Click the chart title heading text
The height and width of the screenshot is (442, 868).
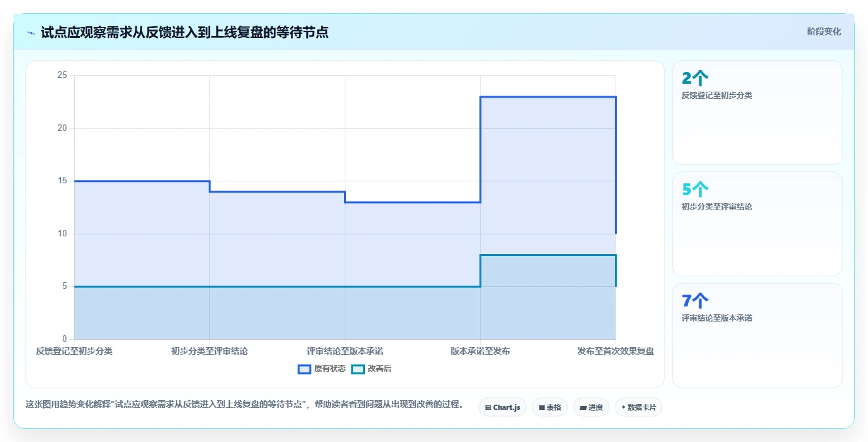point(184,32)
